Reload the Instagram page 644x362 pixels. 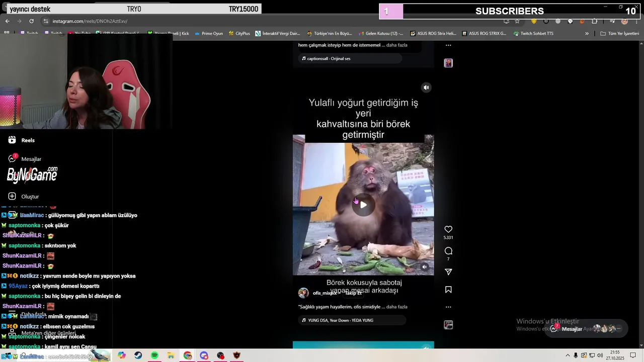(31, 21)
